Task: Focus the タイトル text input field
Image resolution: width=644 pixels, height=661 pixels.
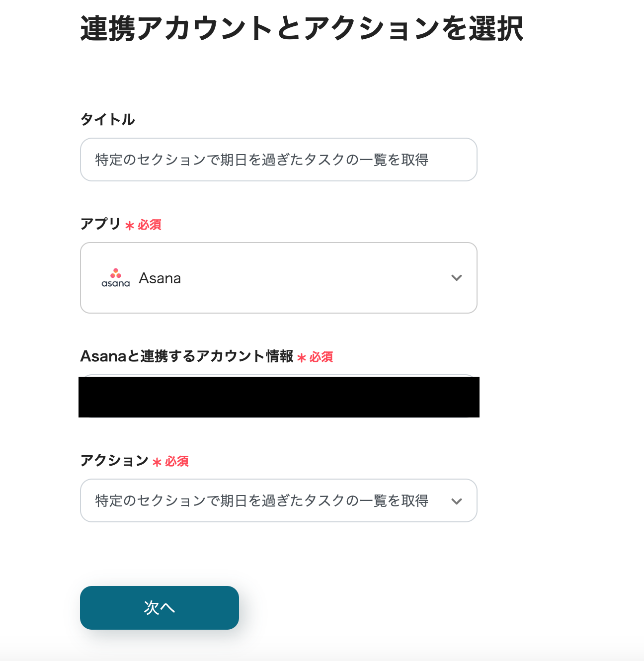Action: point(278,160)
